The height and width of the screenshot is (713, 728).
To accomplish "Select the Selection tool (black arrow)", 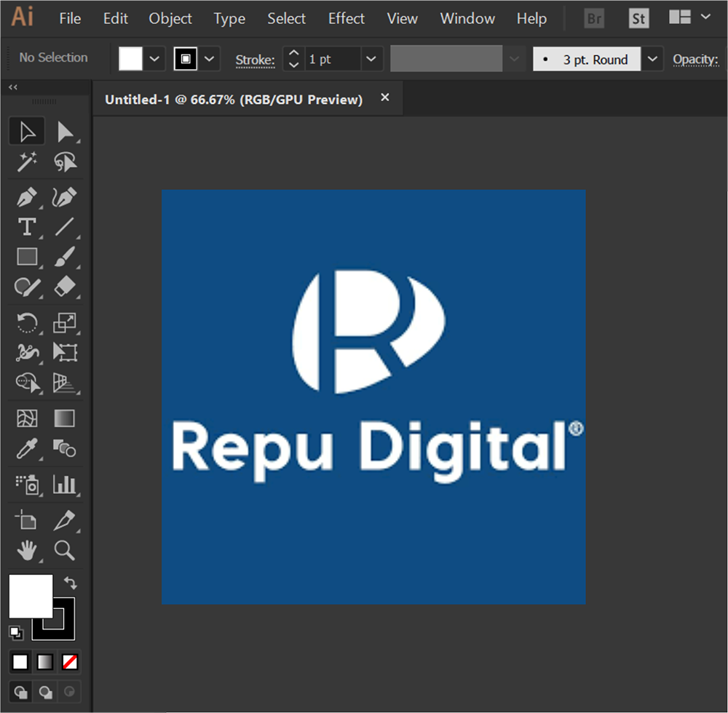I will point(27,132).
